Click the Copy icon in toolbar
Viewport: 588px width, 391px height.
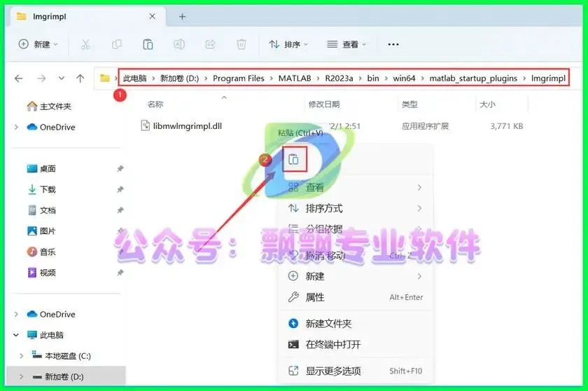117,44
